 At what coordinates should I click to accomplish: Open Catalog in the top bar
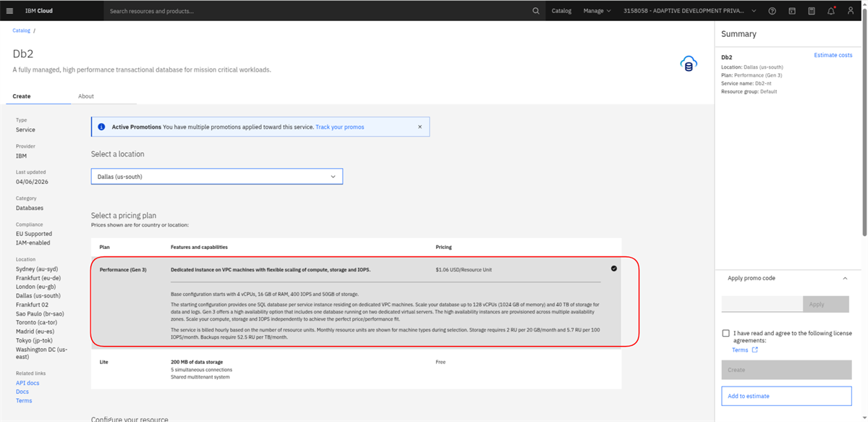(561, 11)
